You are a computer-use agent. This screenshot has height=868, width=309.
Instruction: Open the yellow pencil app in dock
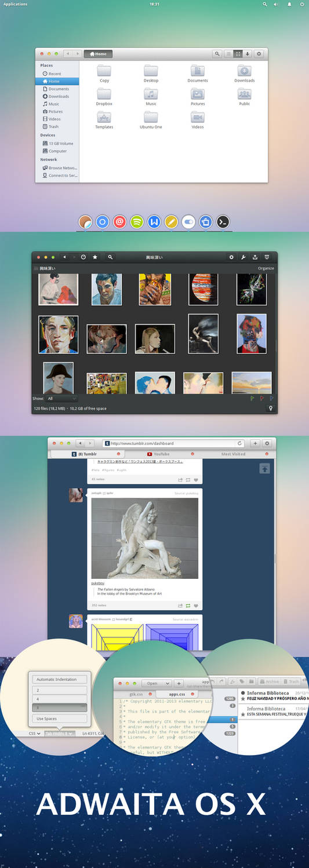tap(171, 221)
